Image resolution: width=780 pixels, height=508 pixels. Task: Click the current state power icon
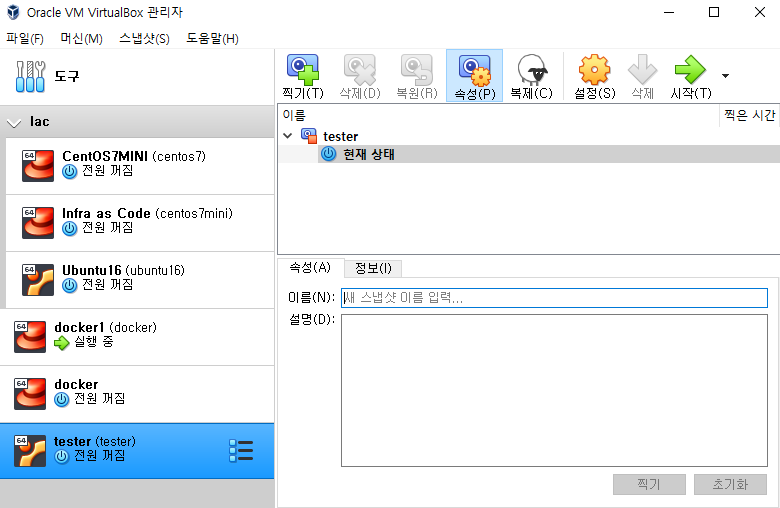tap(328, 154)
